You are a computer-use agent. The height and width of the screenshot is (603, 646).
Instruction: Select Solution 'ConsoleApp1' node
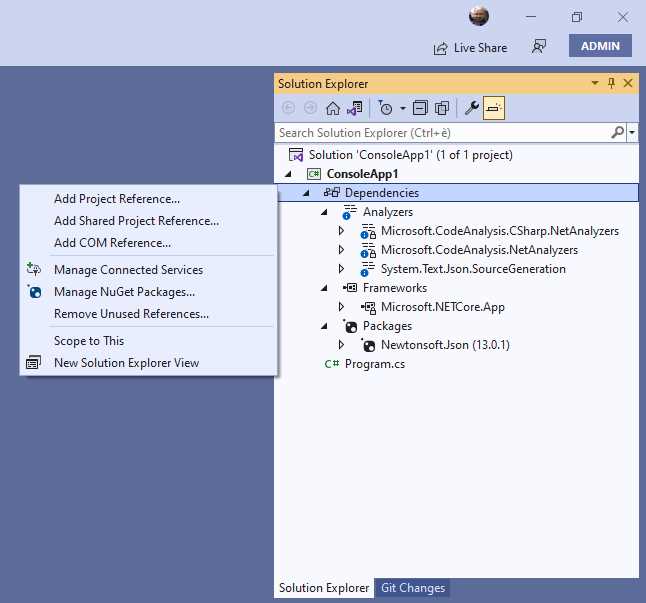(410, 155)
